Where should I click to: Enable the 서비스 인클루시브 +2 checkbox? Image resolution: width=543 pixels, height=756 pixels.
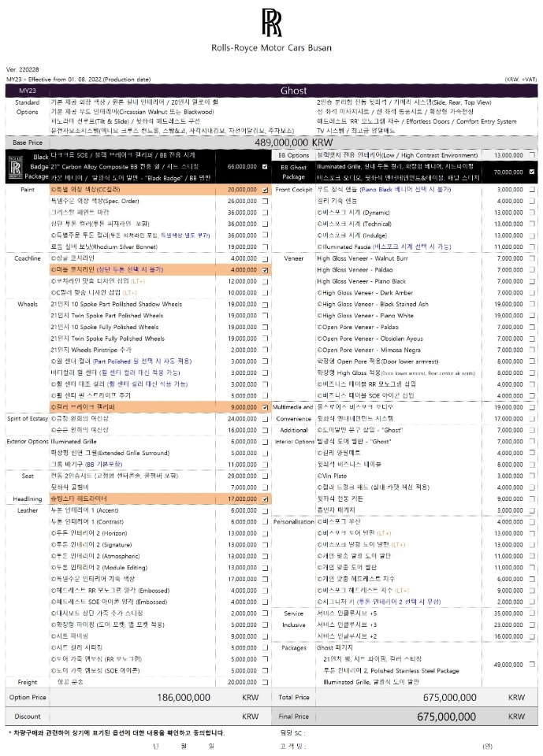[532, 636]
